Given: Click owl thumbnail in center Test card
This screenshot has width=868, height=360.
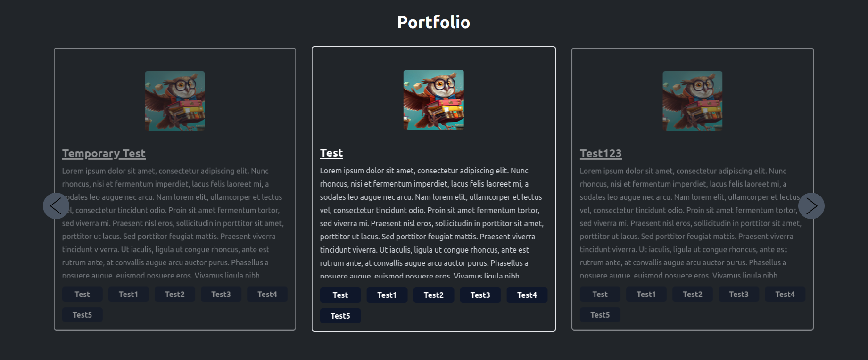Looking at the screenshot, I should click(434, 100).
